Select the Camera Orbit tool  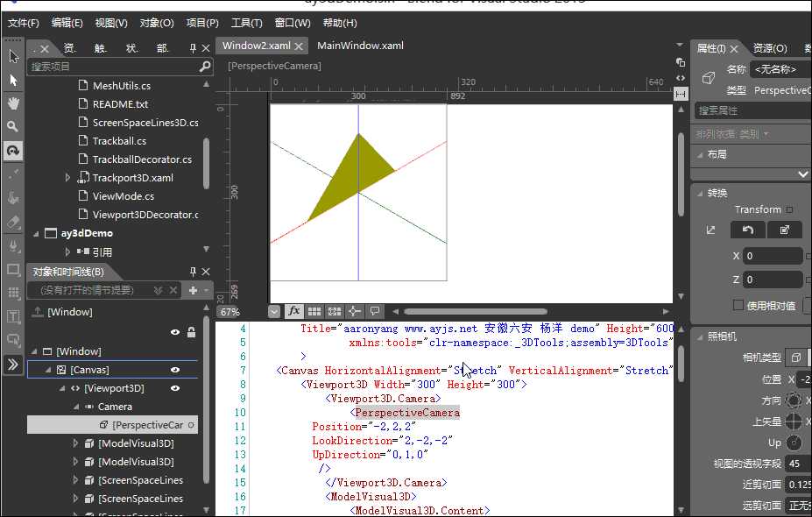click(x=13, y=150)
